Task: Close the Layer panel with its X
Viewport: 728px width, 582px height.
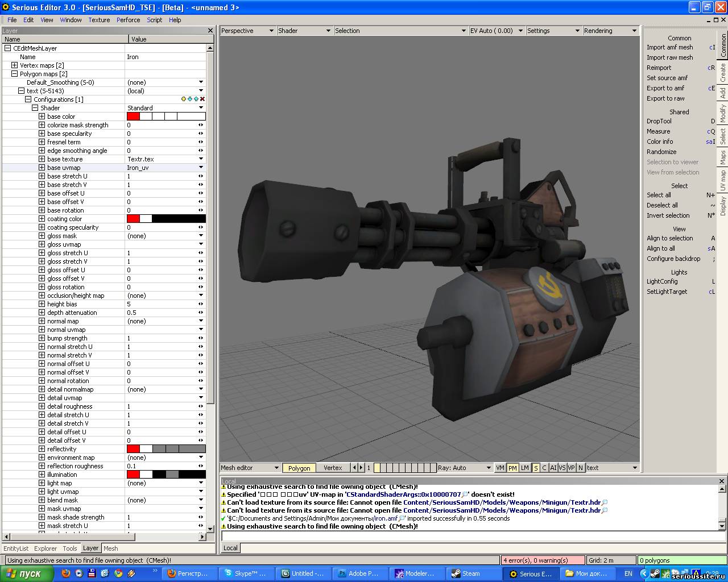Action: pyautogui.click(x=210, y=31)
